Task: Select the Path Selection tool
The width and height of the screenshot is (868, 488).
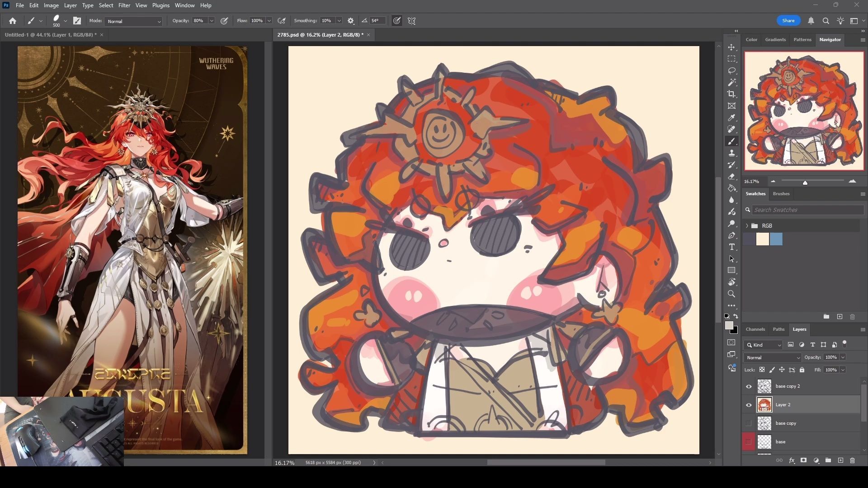Action: (731, 259)
